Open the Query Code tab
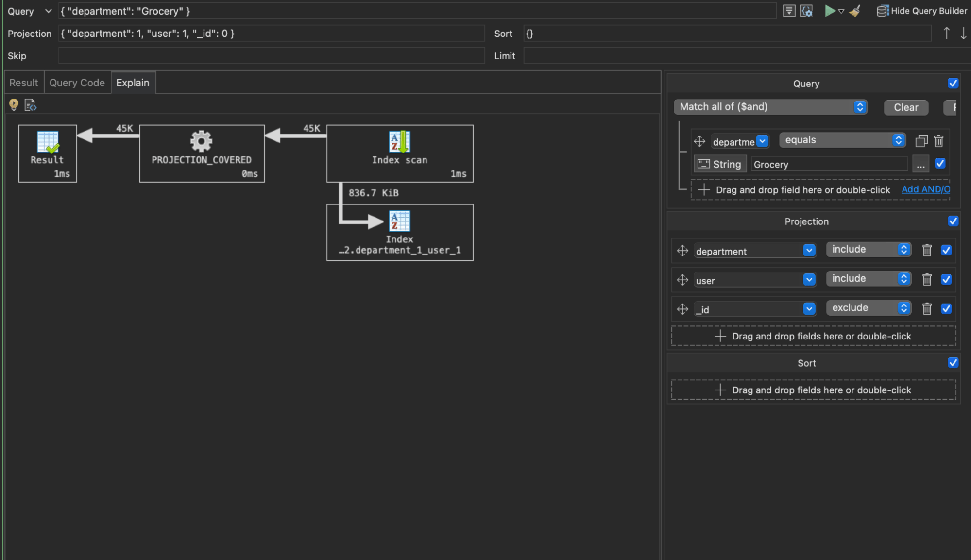The width and height of the screenshot is (971, 560). click(76, 82)
